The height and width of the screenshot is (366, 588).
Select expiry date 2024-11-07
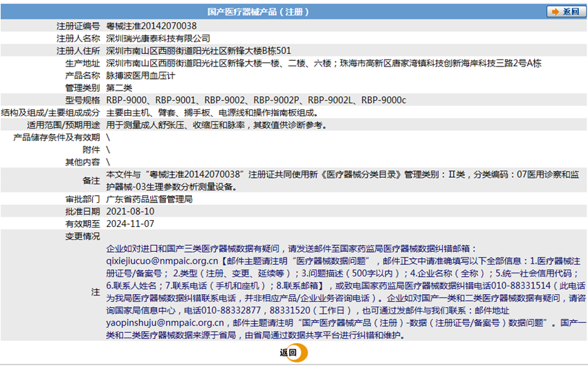(x=130, y=223)
